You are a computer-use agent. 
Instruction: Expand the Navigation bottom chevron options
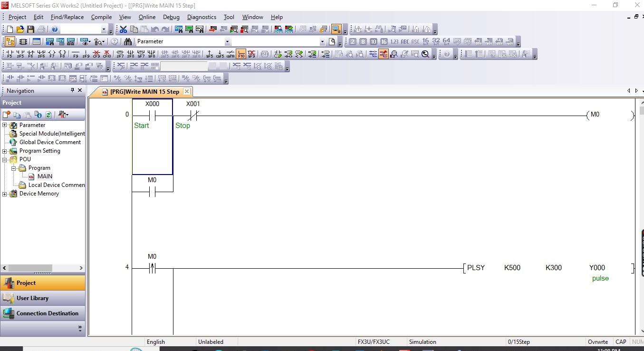click(x=80, y=328)
